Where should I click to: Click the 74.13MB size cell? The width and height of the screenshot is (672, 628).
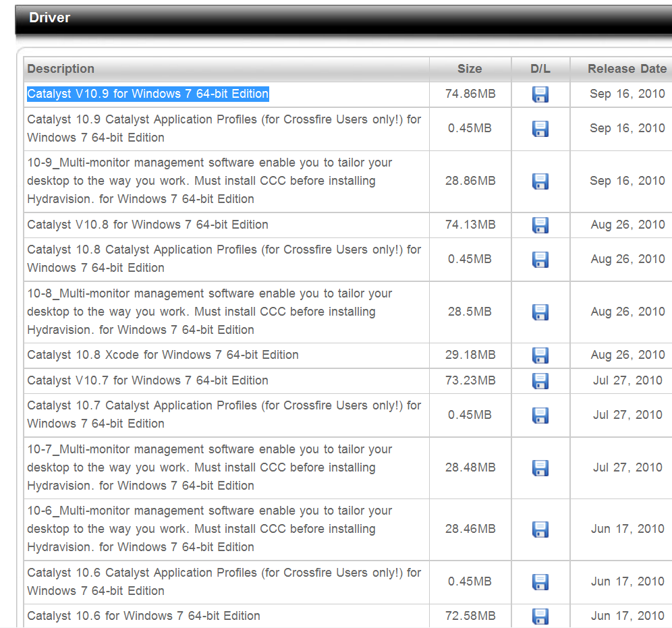(x=470, y=225)
